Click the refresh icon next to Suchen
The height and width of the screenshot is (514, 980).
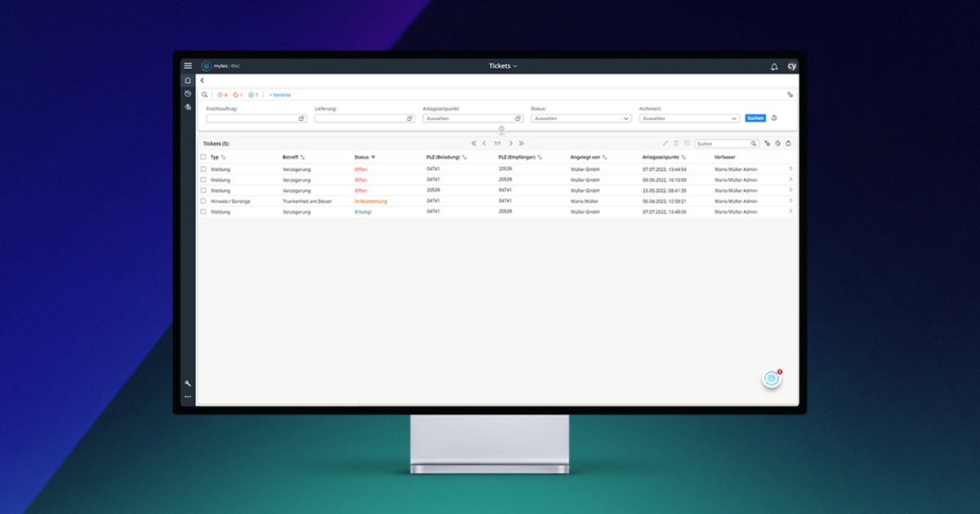coord(773,117)
